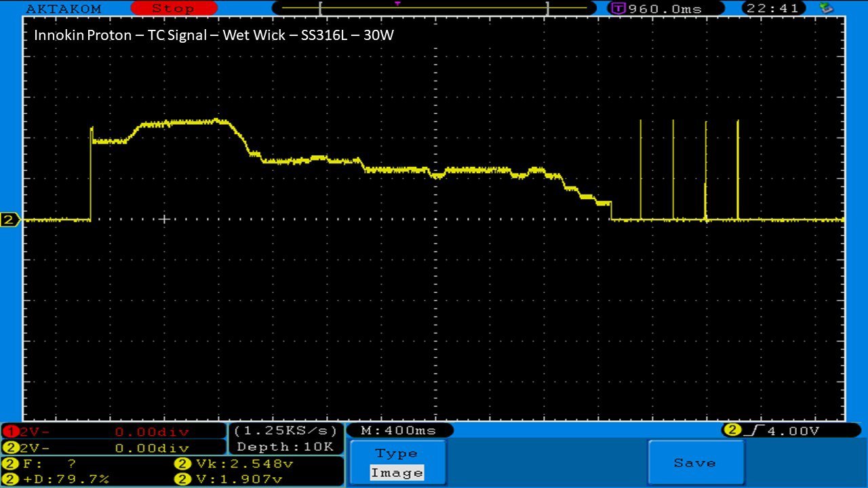Viewport: 868px width, 488px height.
Task: Open the Type Image selector
Action: 397,463
